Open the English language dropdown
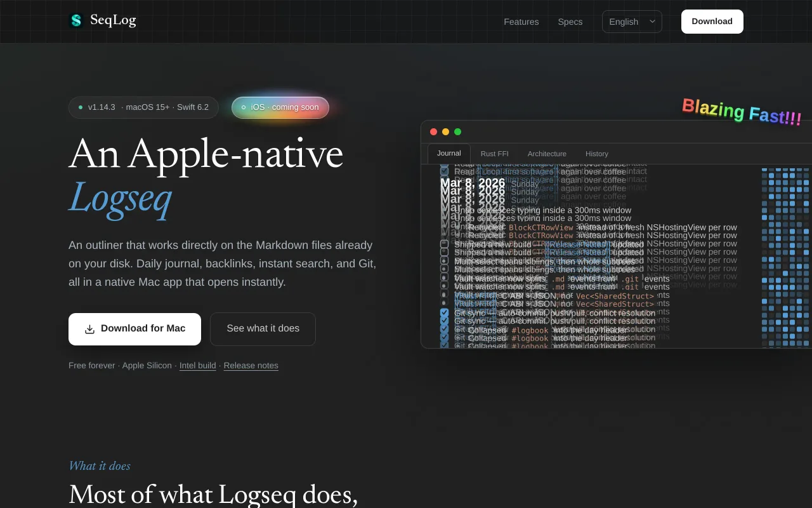 coord(632,22)
